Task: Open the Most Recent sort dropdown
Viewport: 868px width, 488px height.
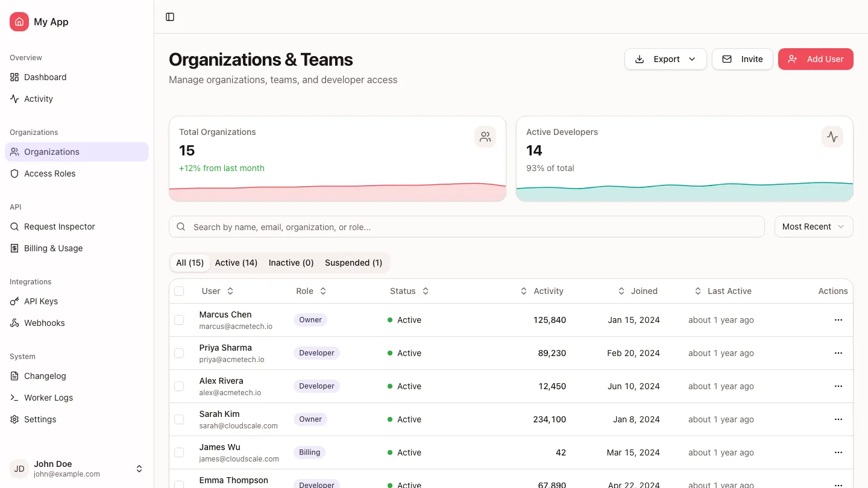Action: (x=813, y=227)
